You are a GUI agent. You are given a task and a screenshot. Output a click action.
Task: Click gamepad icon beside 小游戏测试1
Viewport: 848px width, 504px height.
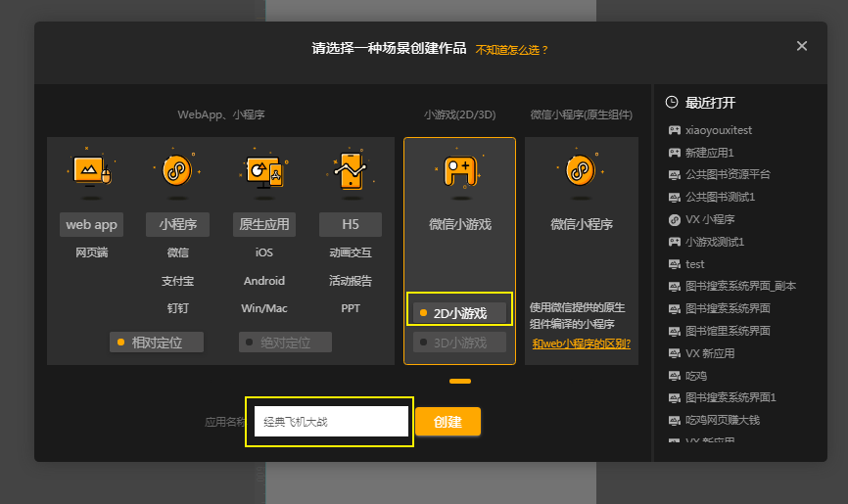point(675,242)
